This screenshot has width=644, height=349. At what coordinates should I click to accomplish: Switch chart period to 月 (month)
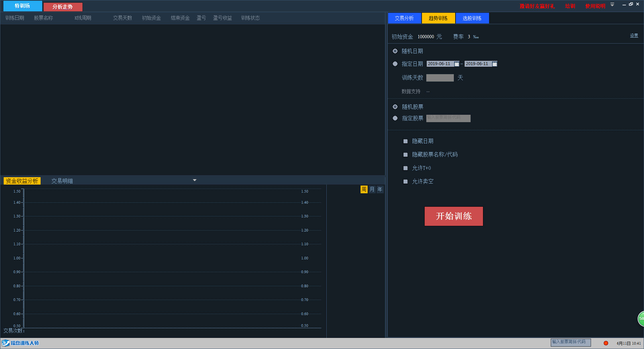[372, 190]
